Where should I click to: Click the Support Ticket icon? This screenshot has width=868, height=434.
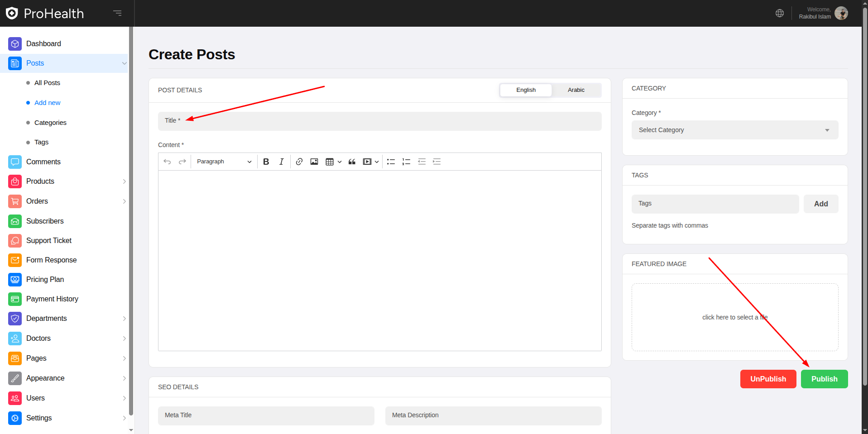15,241
